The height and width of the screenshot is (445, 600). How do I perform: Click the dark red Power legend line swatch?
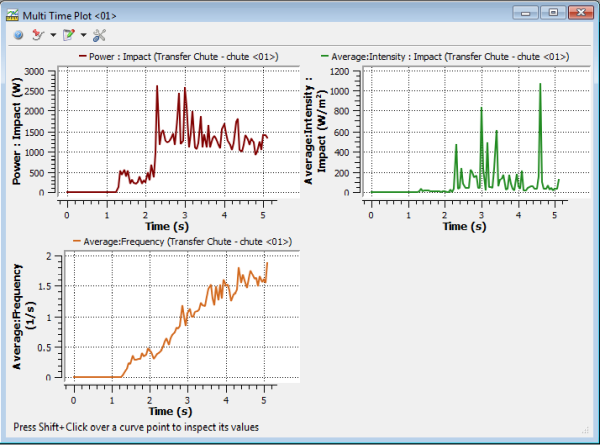83,56
